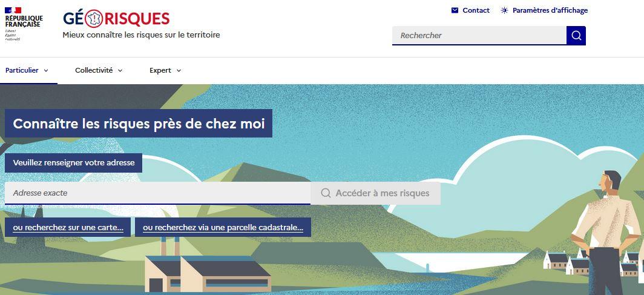Viewport: 644px width, 295px height.
Task: Open Paramètres d'affichage settings
Action: click(545, 10)
